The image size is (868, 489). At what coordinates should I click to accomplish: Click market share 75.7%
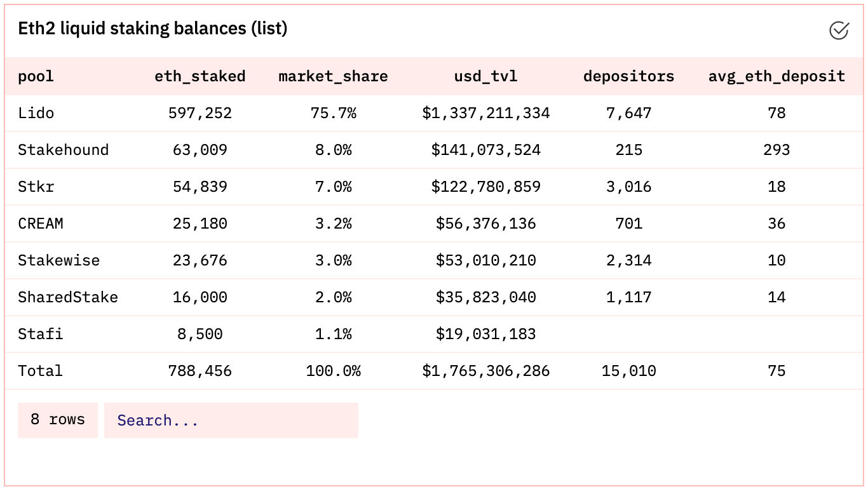pyautogui.click(x=334, y=113)
